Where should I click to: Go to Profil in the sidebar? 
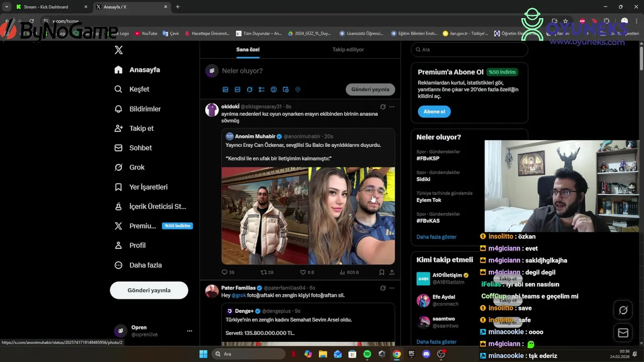130,245
